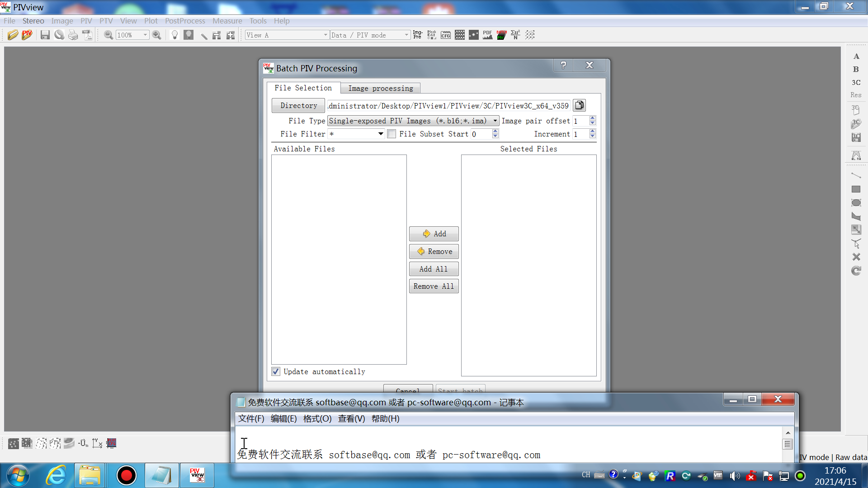Click the image preview icon in toolbar
Image resolution: width=868 pixels, height=488 pixels.
418,35
